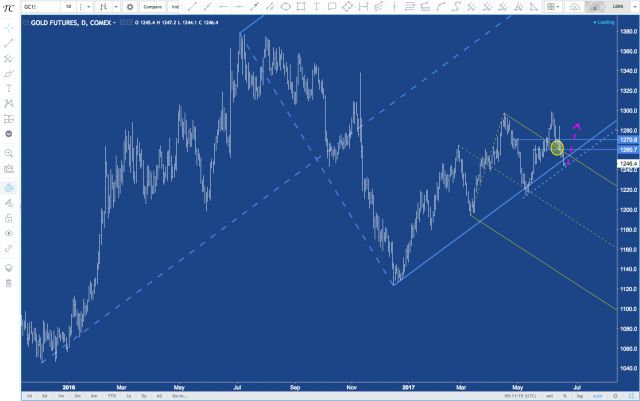Viewport: 640px width, 401px height.
Task: Select the All time range
Action: (159, 396)
